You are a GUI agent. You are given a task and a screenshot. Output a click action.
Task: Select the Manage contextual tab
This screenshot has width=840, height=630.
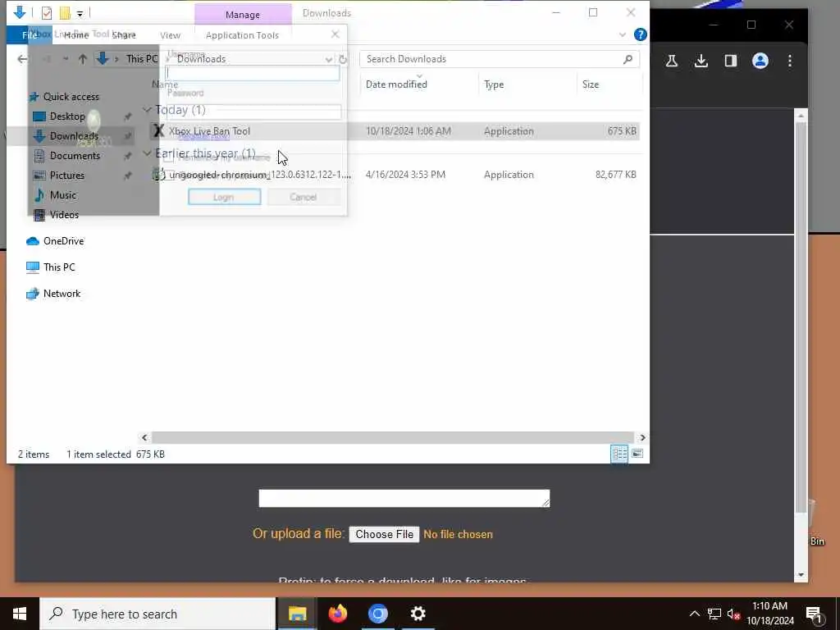coord(243,15)
